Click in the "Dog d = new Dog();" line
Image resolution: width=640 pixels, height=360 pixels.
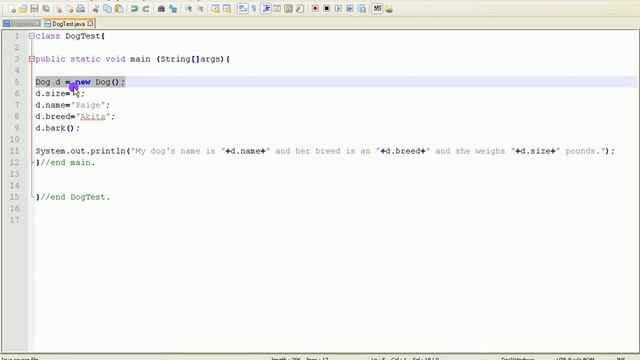pos(80,82)
